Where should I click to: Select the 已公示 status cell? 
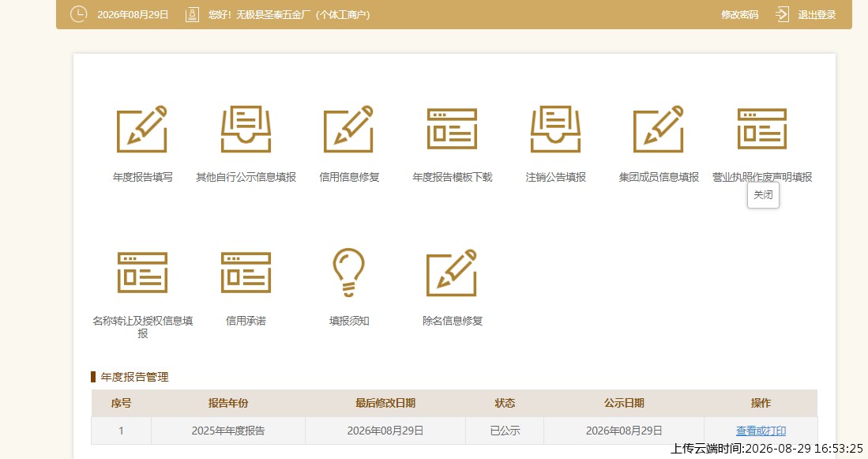point(505,431)
